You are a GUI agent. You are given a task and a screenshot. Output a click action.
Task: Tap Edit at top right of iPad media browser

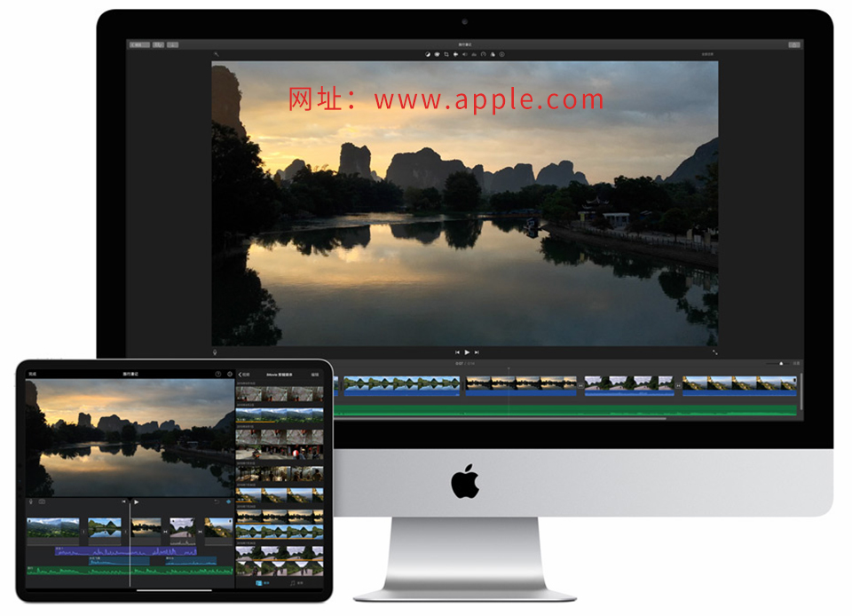(x=315, y=375)
